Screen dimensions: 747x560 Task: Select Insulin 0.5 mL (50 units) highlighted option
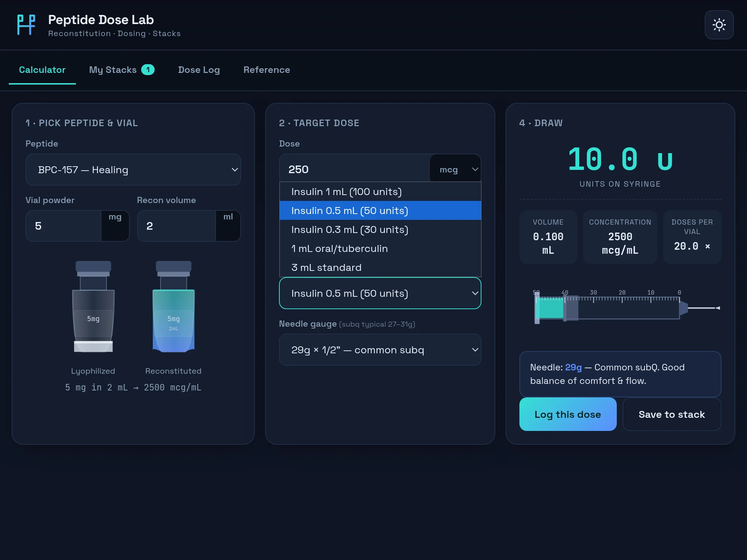pyautogui.click(x=380, y=210)
